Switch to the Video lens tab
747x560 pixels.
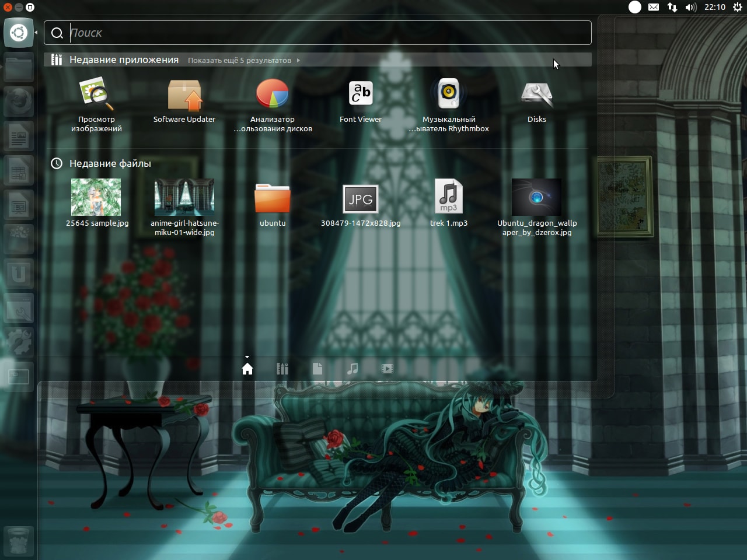tap(388, 369)
